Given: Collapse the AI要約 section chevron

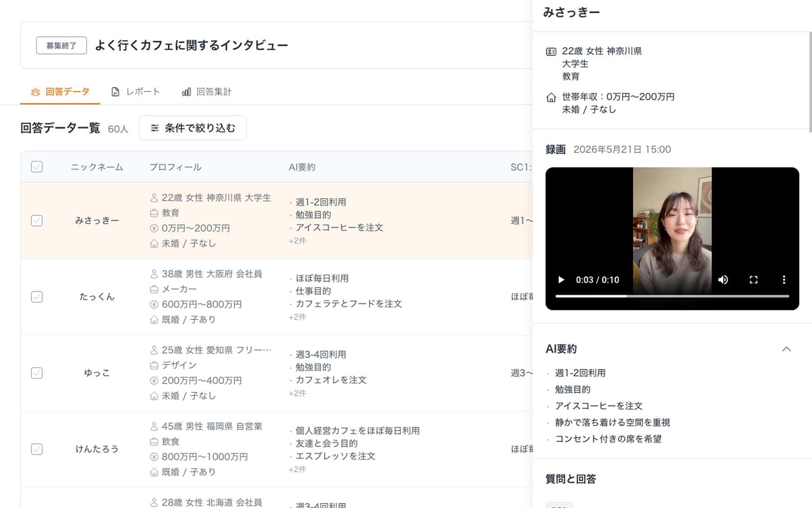Looking at the screenshot, I should [x=786, y=349].
